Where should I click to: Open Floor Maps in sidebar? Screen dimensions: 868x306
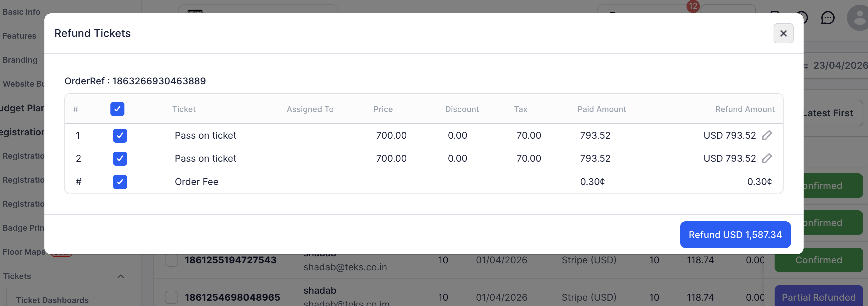click(24, 252)
